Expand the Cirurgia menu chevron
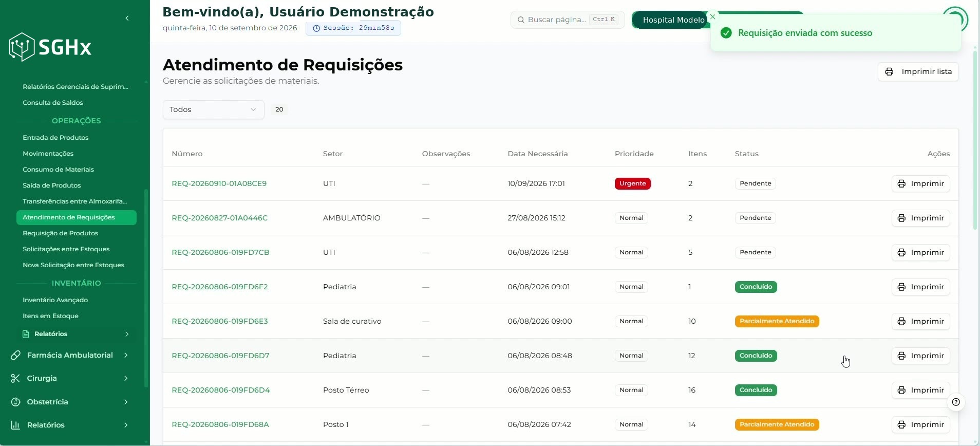Image resolution: width=980 pixels, height=446 pixels. click(x=126, y=378)
